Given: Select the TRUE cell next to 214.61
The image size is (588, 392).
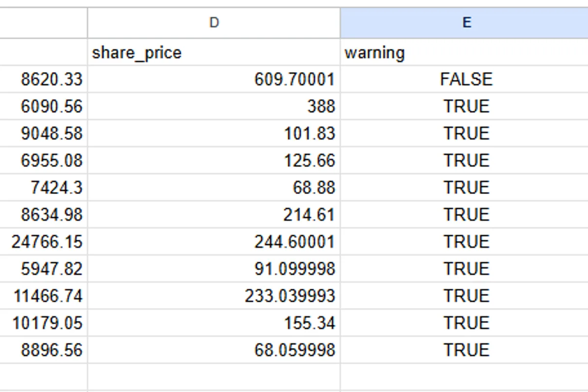Looking at the screenshot, I should pos(465,215).
